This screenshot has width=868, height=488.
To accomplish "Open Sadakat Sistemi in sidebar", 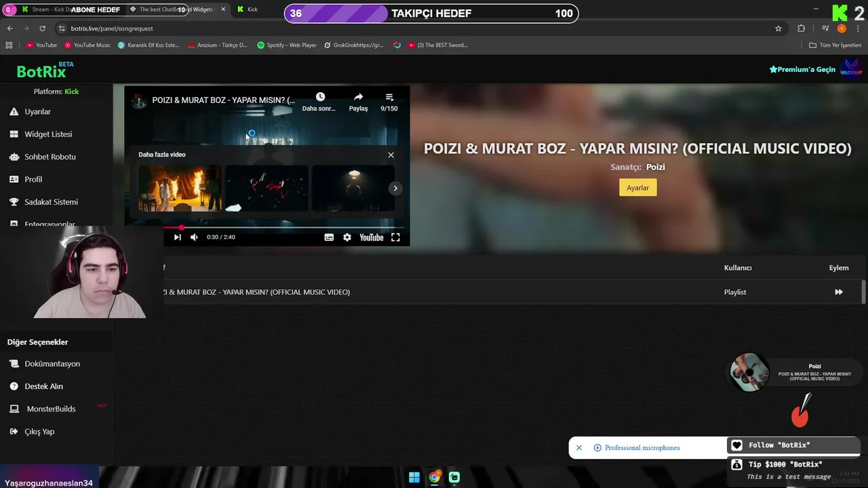I will point(51,202).
